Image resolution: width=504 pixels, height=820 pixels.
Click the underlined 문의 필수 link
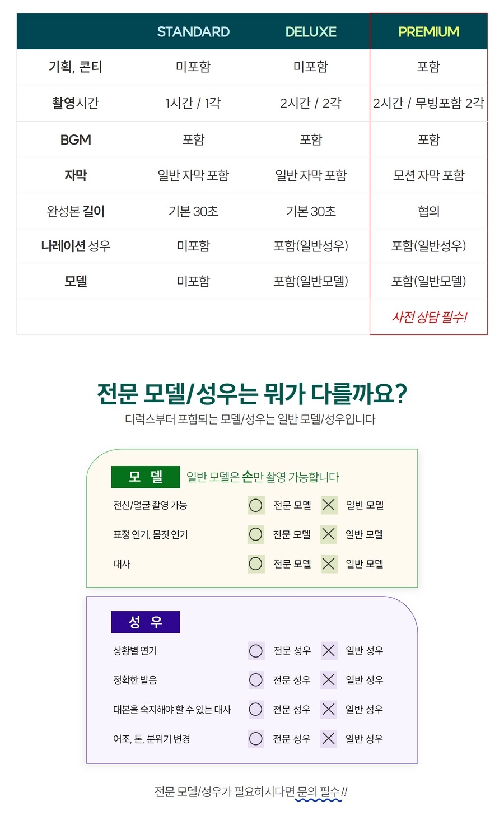pyautogui.click(x=319, y=792)
